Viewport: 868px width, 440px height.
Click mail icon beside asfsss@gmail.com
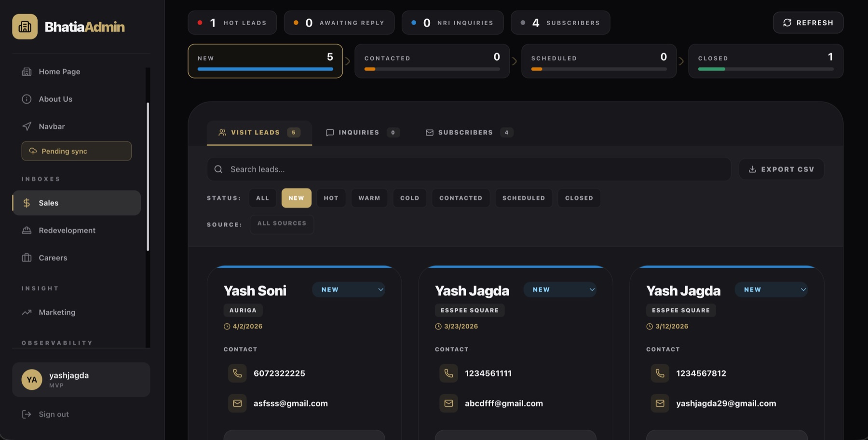coord(237,403)
